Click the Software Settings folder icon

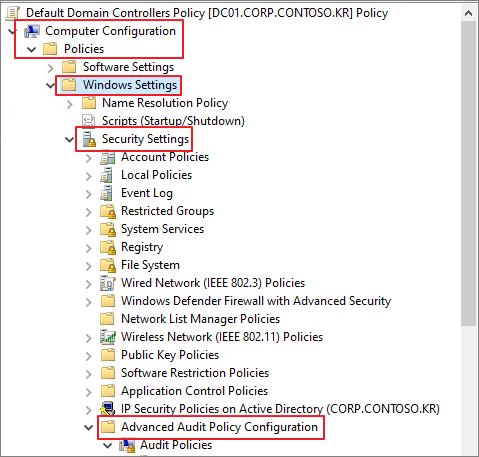(69, 67)
